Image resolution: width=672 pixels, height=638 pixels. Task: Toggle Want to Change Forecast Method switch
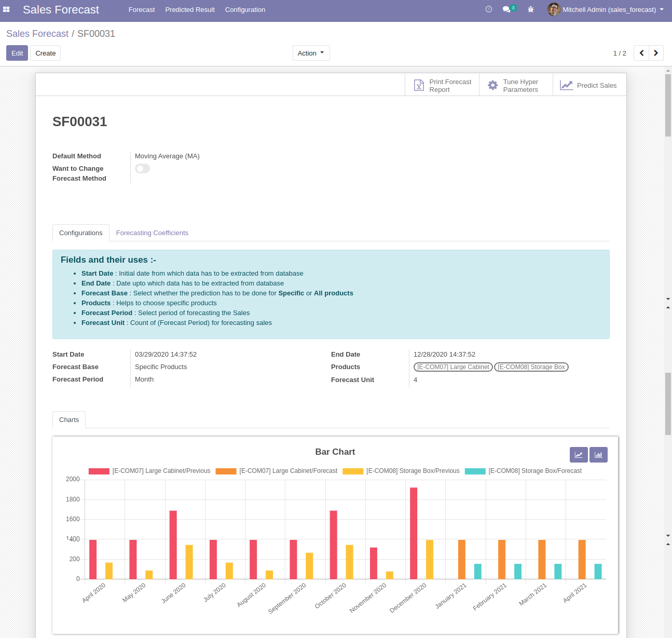pos(142,169)
